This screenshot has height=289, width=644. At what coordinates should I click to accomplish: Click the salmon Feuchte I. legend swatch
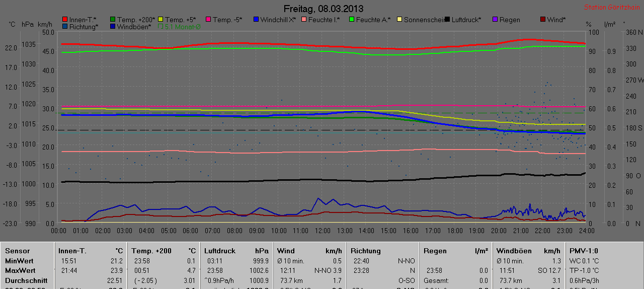(304, 20)
